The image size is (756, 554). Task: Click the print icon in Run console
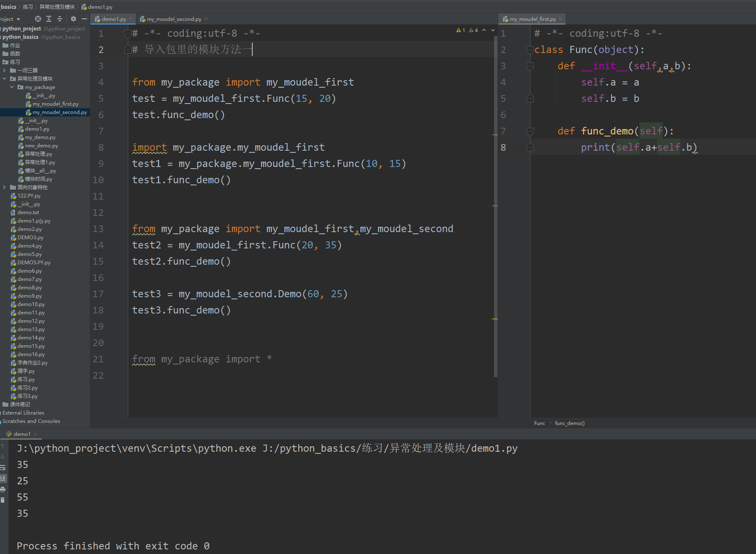pyautogui.click(x=3, y=489)
